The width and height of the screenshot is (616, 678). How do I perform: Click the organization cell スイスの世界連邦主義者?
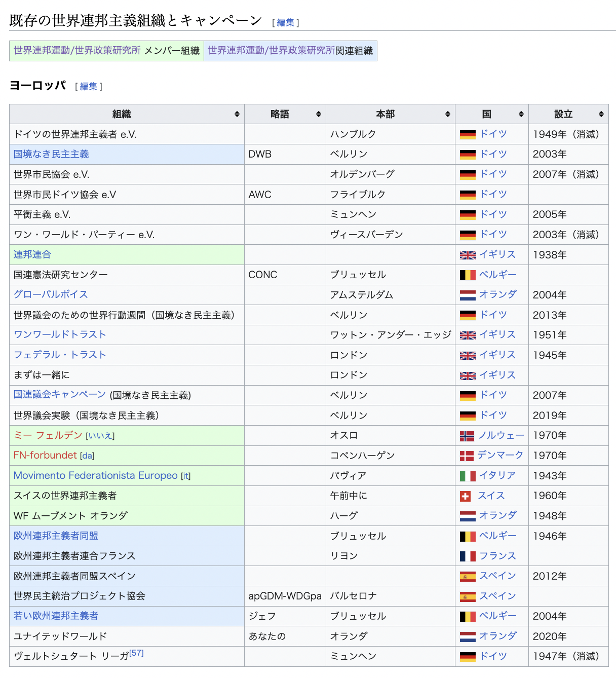pyautogui.click(x=127, y=496)
